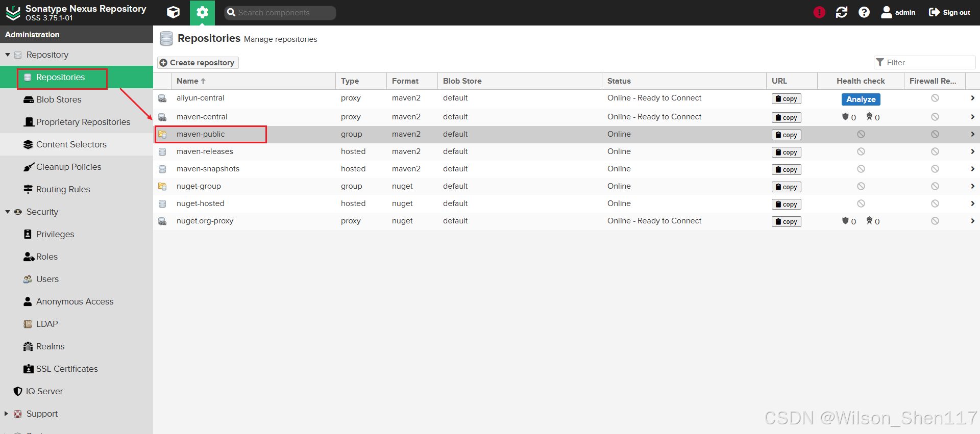The image size is (980, 434).
Task: Click the Health check column header
Action: [861, 81]
